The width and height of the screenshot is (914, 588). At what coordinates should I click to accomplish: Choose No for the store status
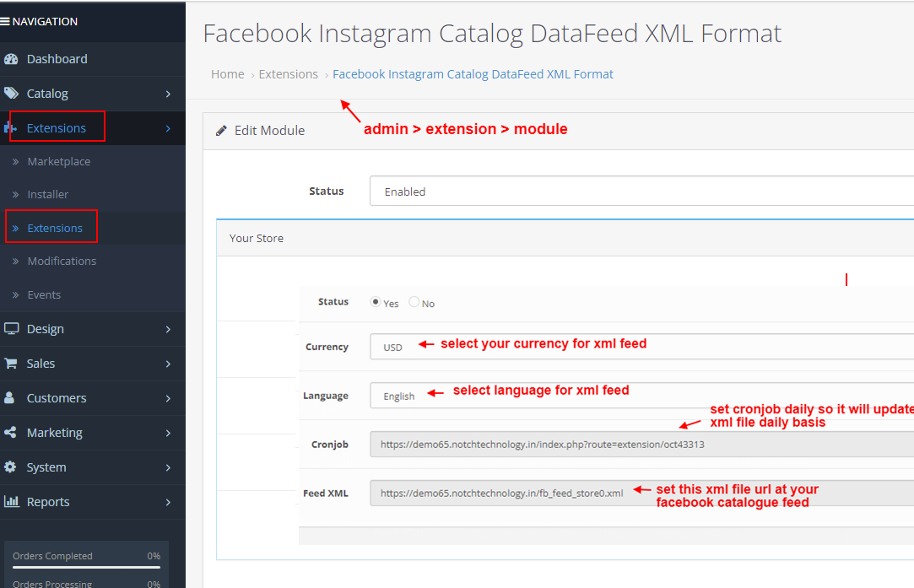coord(414,302)
